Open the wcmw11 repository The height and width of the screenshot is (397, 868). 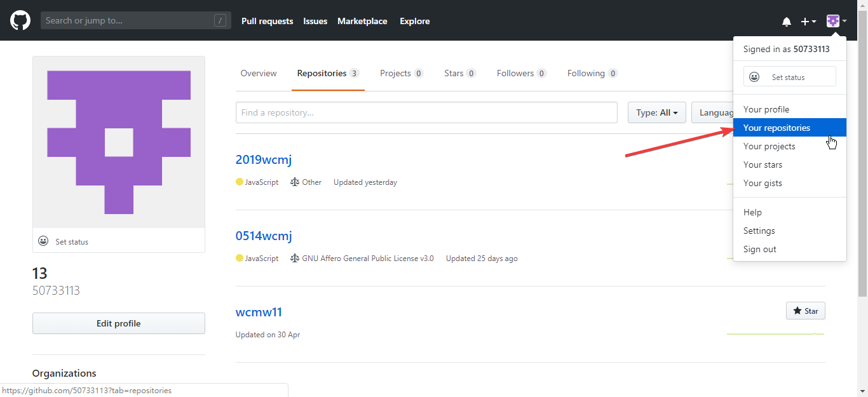[259, 312]
